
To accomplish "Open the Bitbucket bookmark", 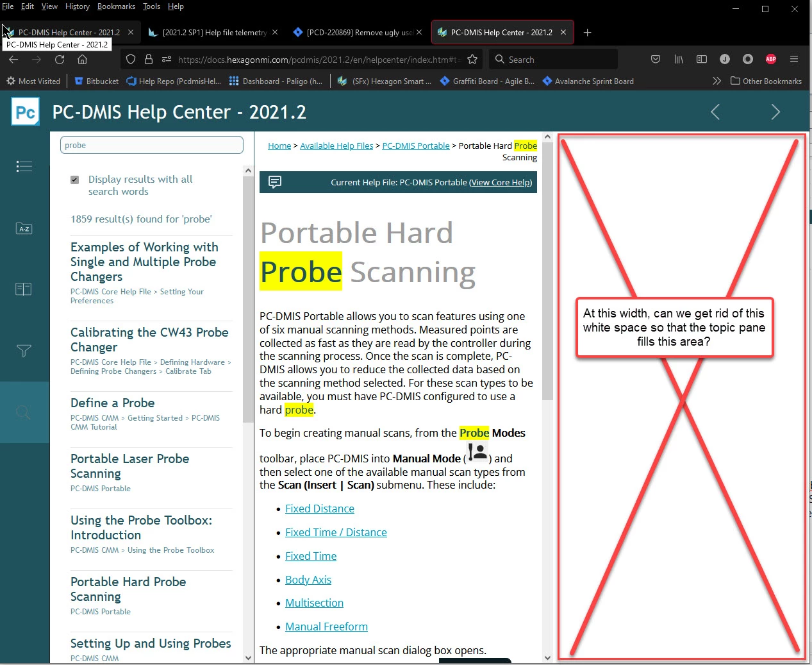I will [x=97, y=81].
